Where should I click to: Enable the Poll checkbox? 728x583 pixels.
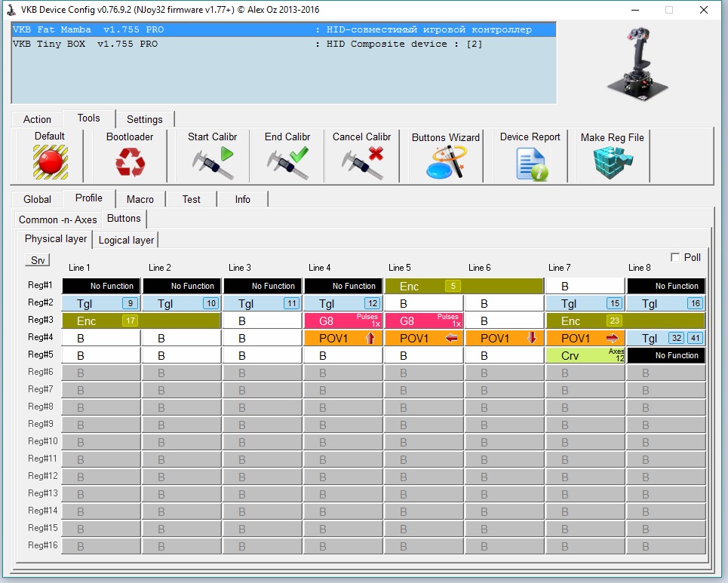(675, 257)
